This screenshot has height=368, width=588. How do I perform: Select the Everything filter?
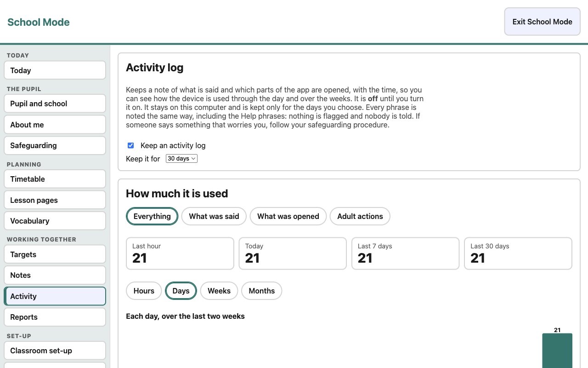[152, 216]
